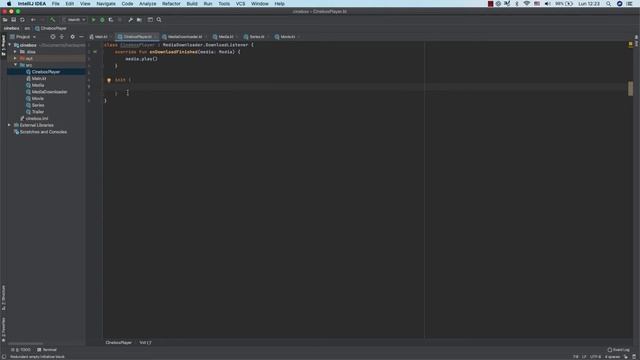Open Settings via wrench icon
Image resolution: width=640 pixels, height=360 pixels.
(130, 20)
